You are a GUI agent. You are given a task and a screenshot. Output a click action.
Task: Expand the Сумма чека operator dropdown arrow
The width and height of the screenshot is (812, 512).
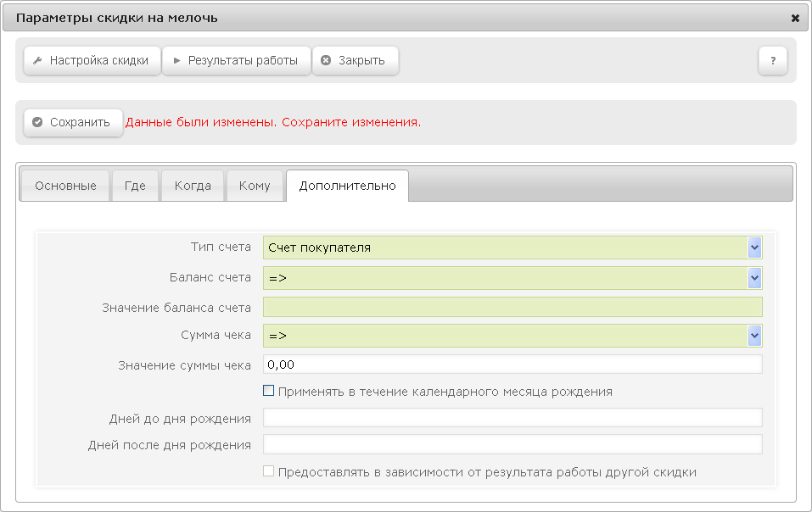[754, 336]
